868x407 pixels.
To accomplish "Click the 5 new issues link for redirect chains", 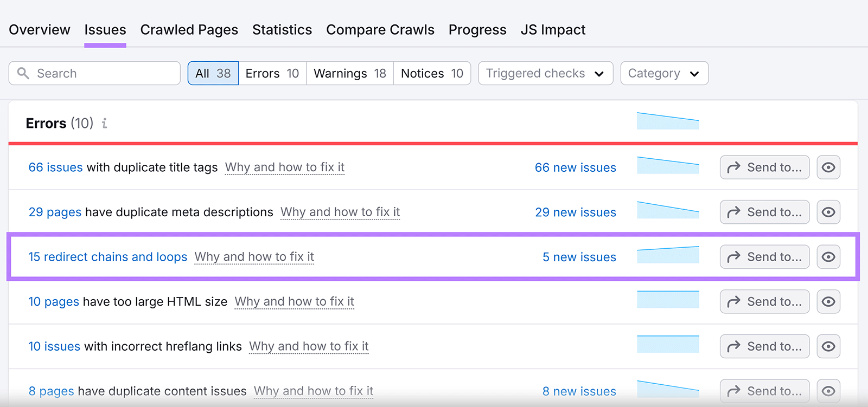I will point(578,257).
